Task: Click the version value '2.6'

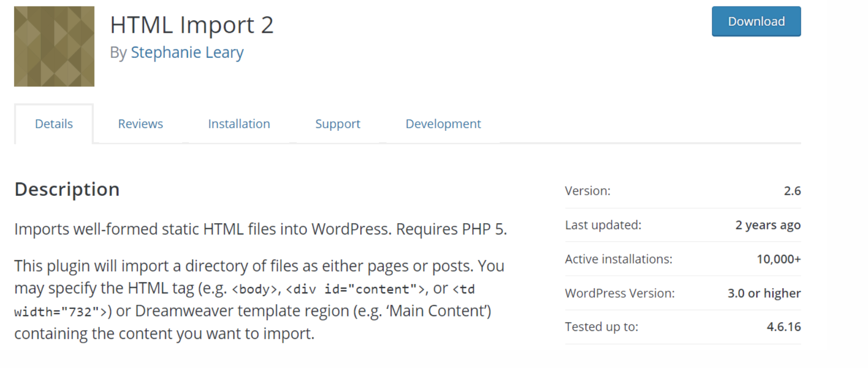Action: [x=792, y=191]
